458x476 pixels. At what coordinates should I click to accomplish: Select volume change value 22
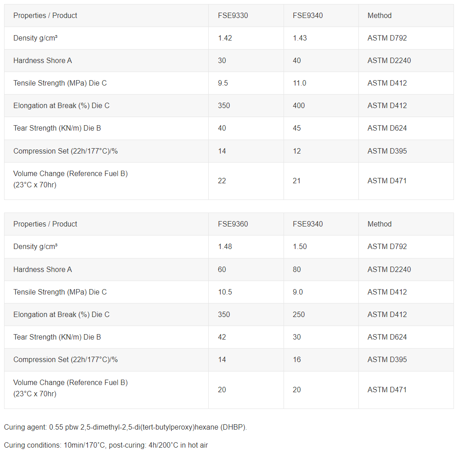(222, 181)
